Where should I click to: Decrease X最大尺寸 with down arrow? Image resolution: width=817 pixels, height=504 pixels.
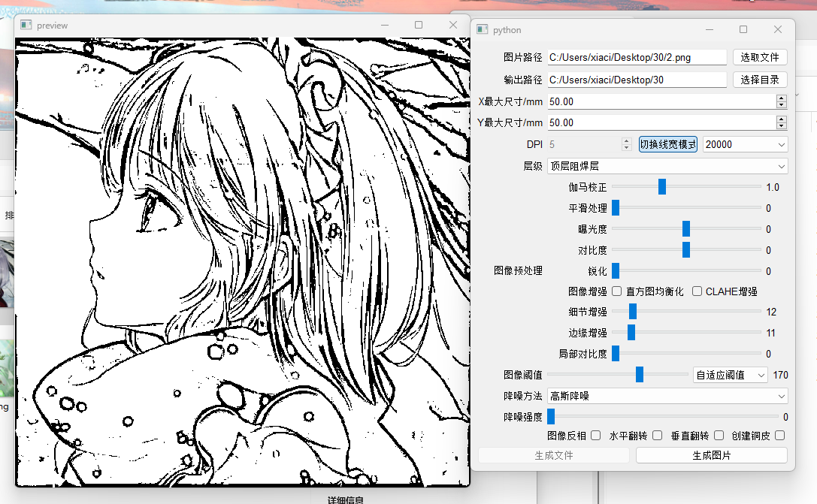tap(781, 105)
